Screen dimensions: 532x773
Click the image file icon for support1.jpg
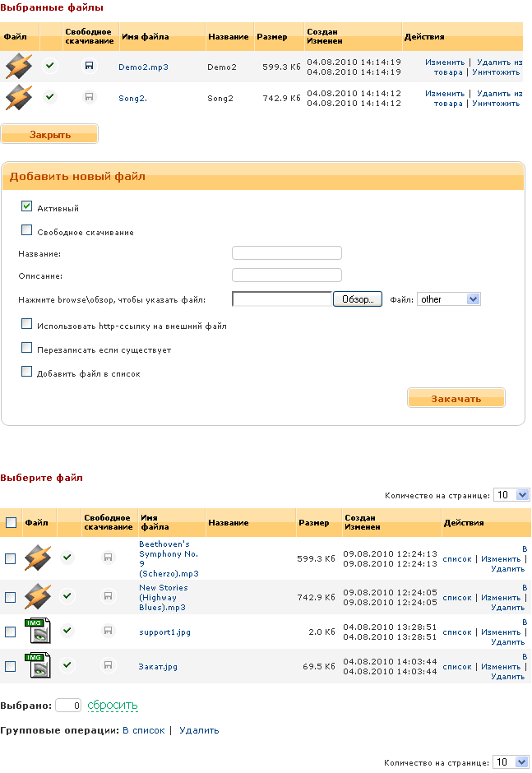click(37, 631)
